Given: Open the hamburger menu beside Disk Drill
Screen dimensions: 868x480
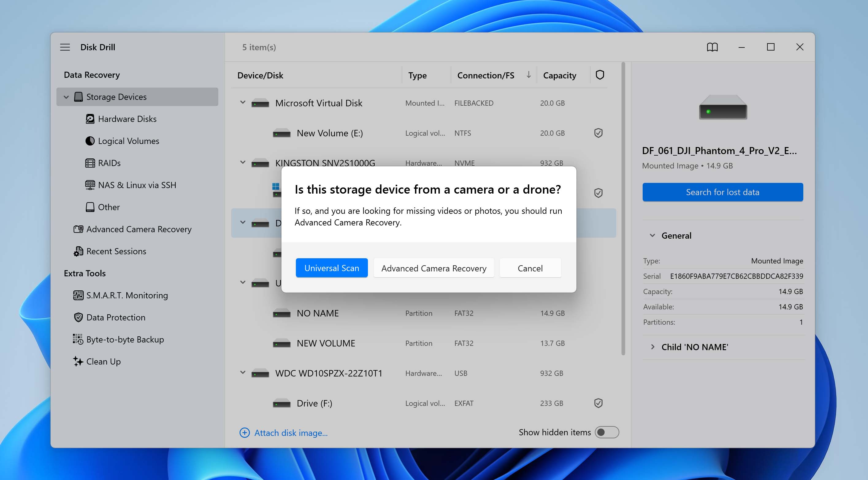Looking at the screenshot, I should (x=65, y=47).
